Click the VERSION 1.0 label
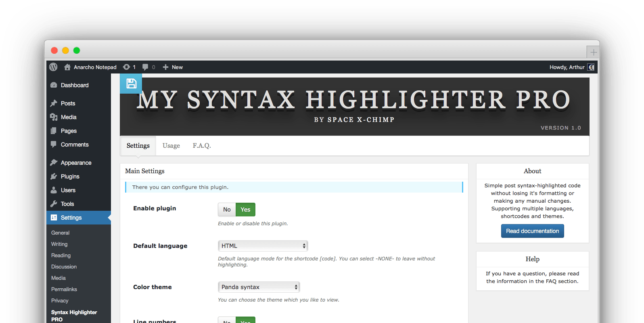Screen dimensions: 644x323 point(561,128)
